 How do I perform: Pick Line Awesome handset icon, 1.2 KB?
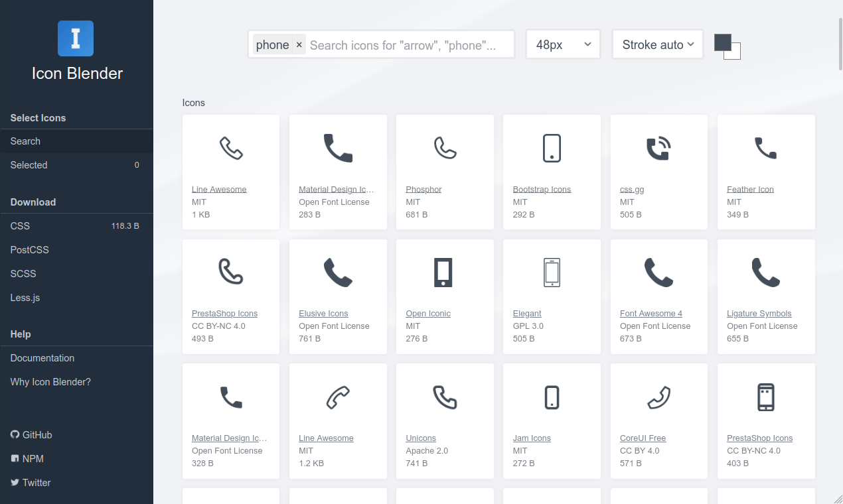[338, 397]
